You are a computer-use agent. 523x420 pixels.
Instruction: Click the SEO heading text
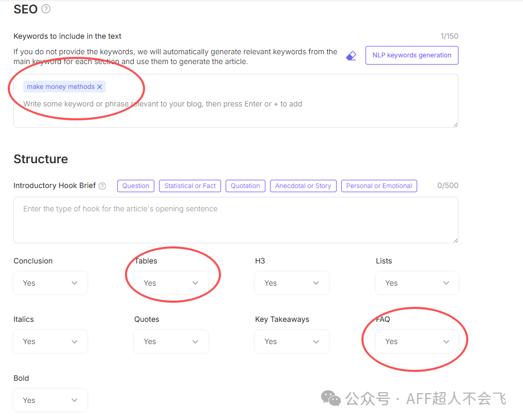pos(25,9)
